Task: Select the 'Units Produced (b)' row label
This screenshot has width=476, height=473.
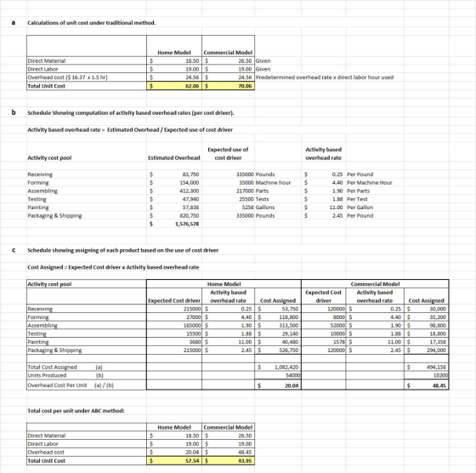Action: click(65, 375)
